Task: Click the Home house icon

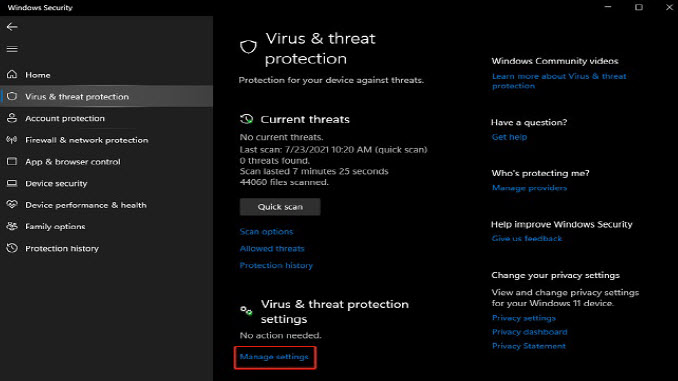Action: (x=12, y=74)
